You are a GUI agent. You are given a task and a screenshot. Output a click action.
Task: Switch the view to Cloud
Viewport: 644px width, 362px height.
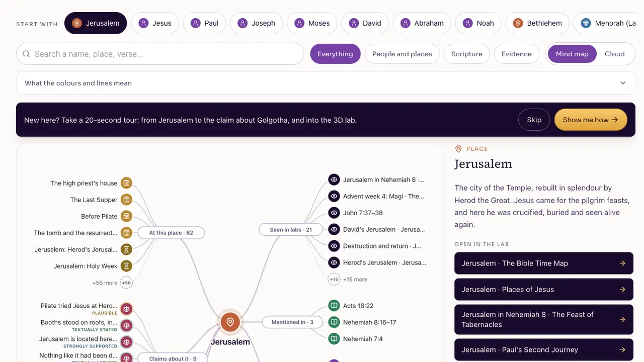614,54
